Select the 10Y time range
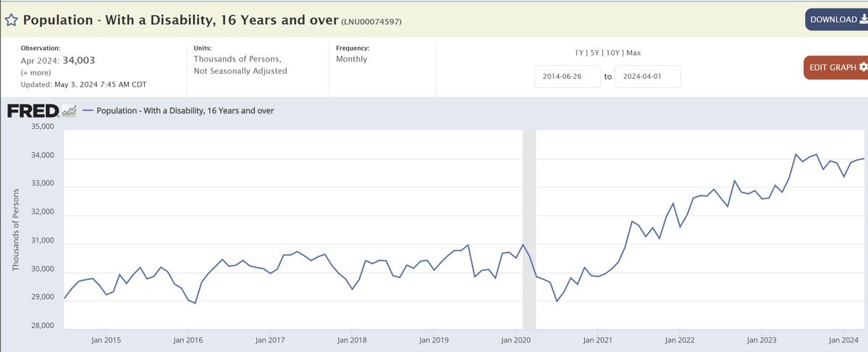Screen dimensions: 868x352 (612, 53)
